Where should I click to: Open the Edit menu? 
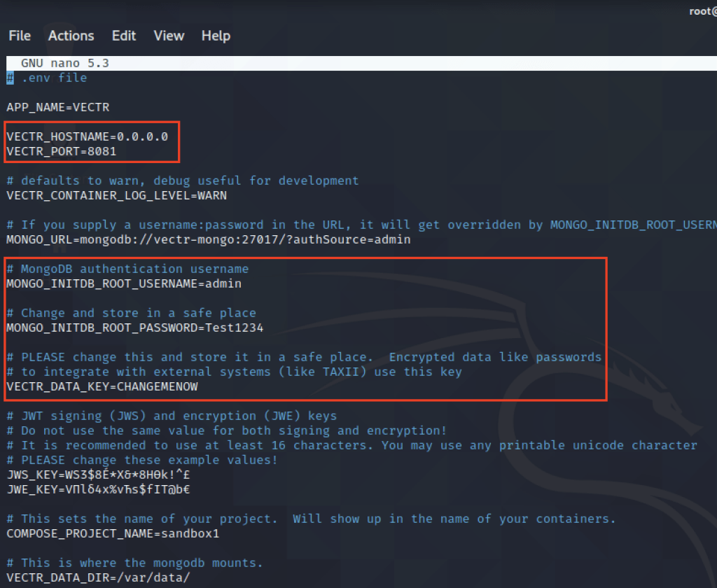[x=124, y=36]
